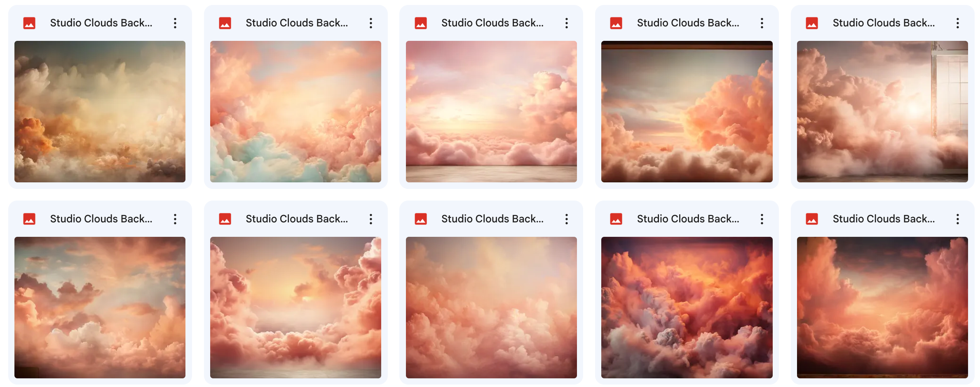The width and height of the screenshot is (980, 387).
Task: Open the thumbnail showing teal and peach clouds
Action: (295, 111)
